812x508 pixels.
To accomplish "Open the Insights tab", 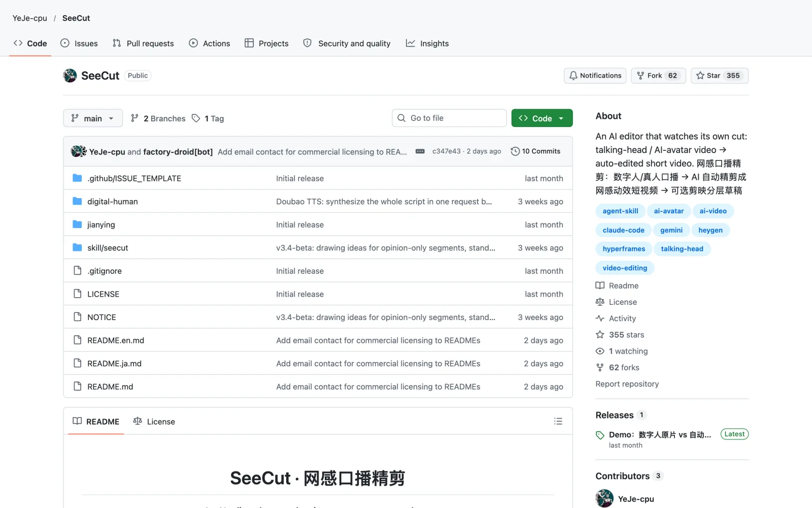I will click(x=427, y=43).
